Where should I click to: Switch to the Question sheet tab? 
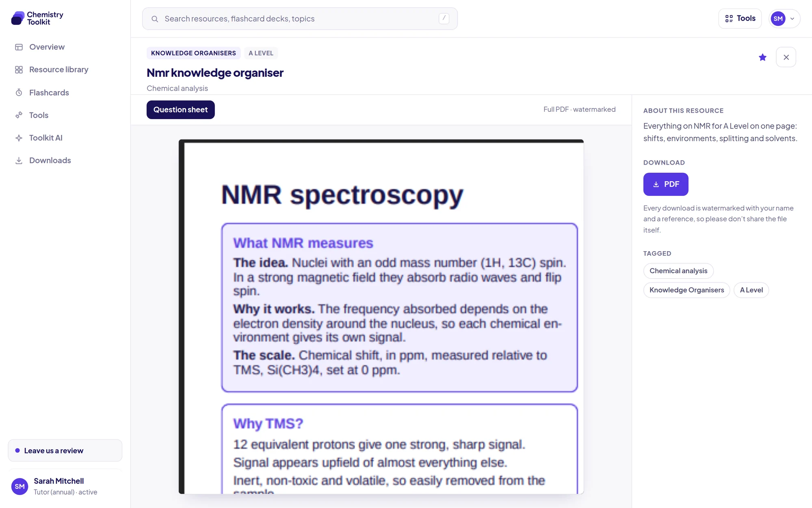[180, 110]
